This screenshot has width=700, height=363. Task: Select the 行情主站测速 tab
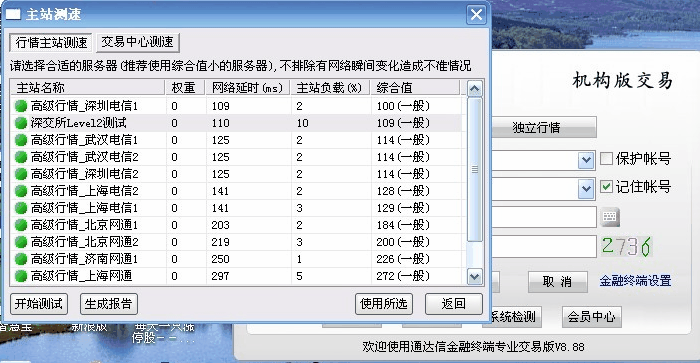coord(51,42)
